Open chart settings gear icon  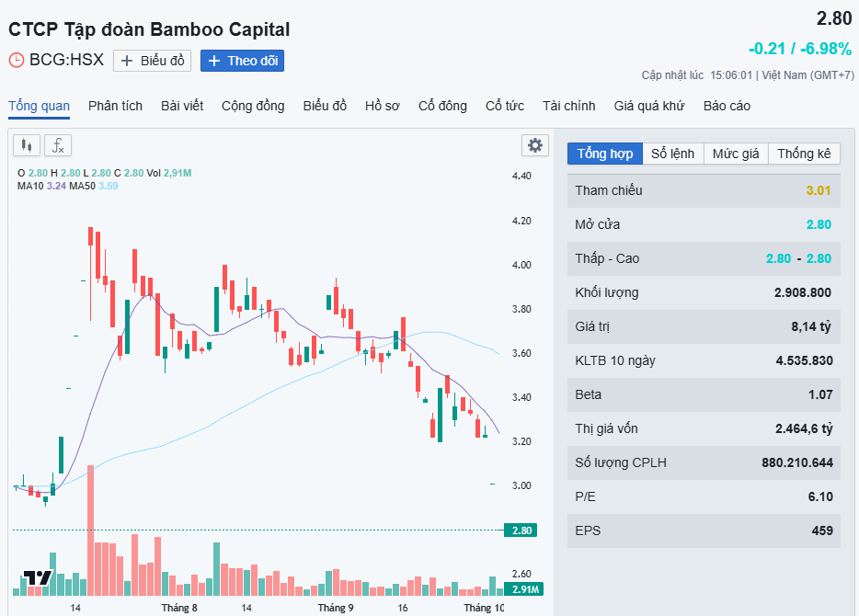[534, 145]
